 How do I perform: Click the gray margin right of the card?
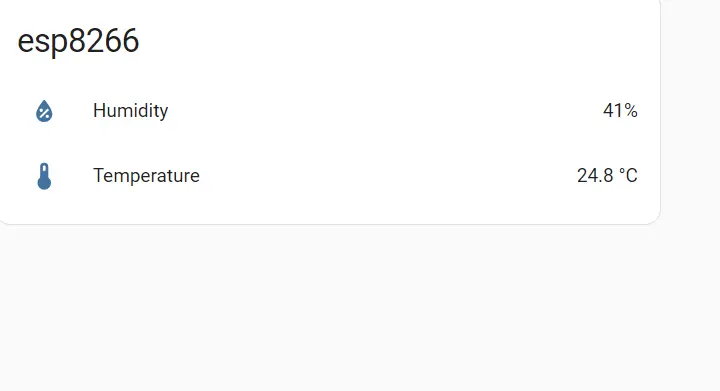coord(691,138)
